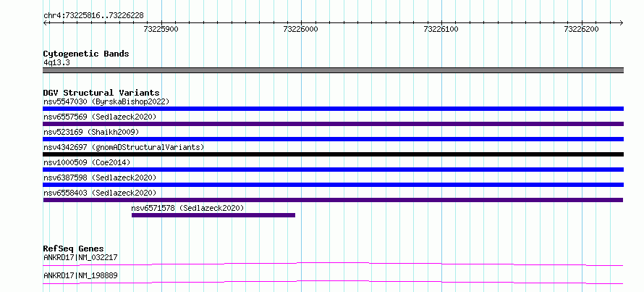Click the short purple bar under nsv6571578
The height and width of the screenshot is (292, 644).
click(213, 215)
